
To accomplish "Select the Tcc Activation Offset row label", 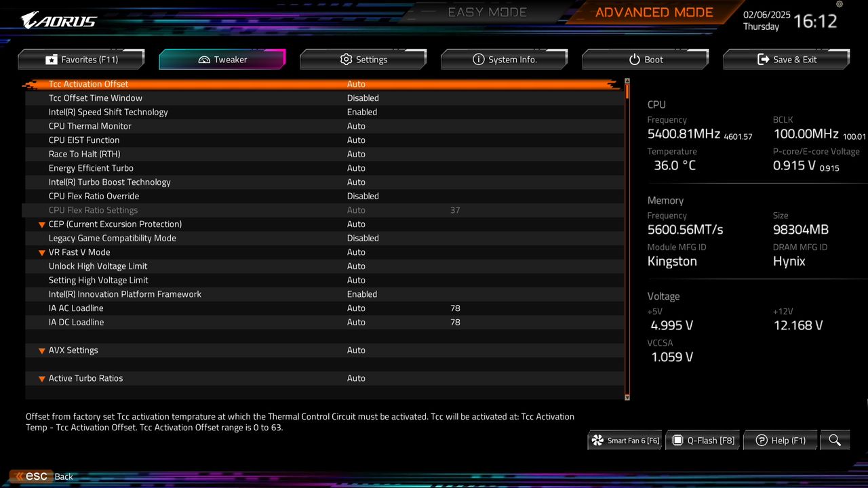I will point(88,84).
